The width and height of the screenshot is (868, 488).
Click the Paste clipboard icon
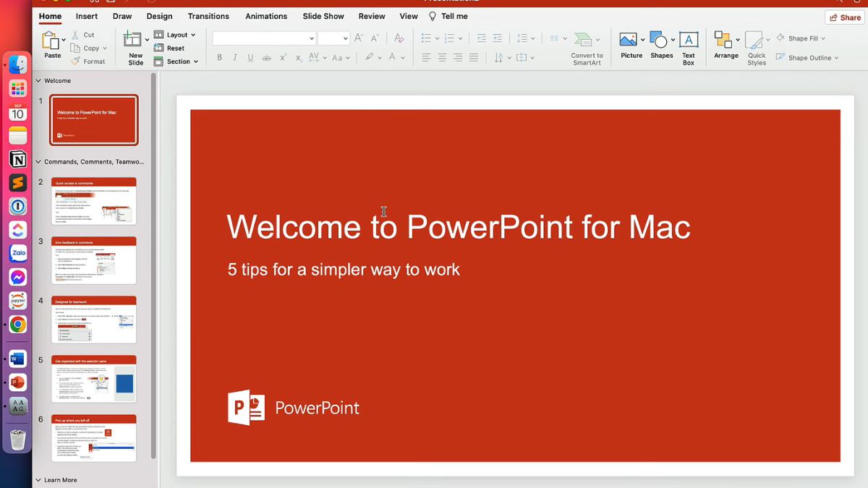[x=50, y=40]
